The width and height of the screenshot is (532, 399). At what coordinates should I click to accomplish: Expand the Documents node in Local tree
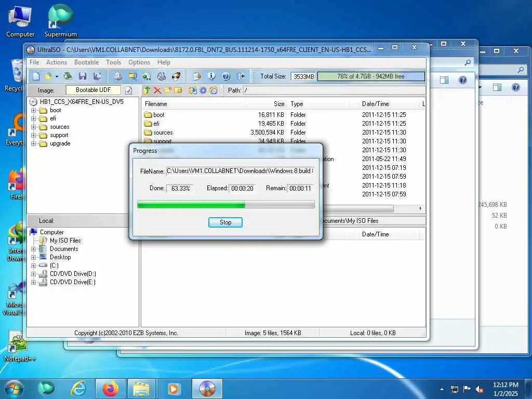point(33,249)
